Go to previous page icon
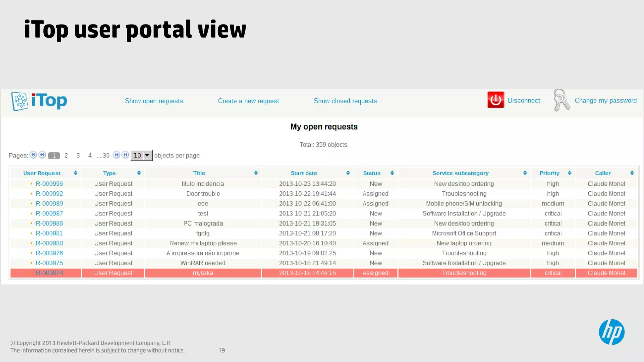Viewport: 644px width, 362px height. 42,155
